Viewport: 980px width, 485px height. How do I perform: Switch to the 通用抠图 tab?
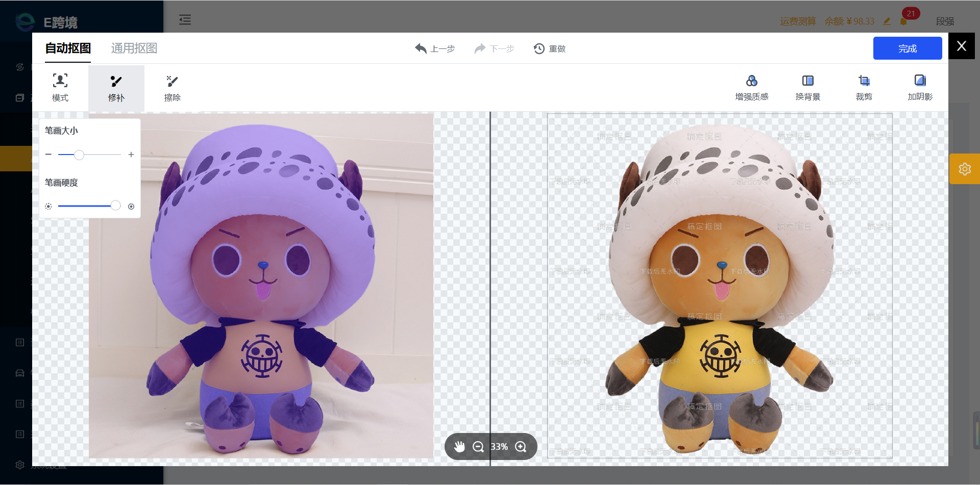[x=134, y=48]
